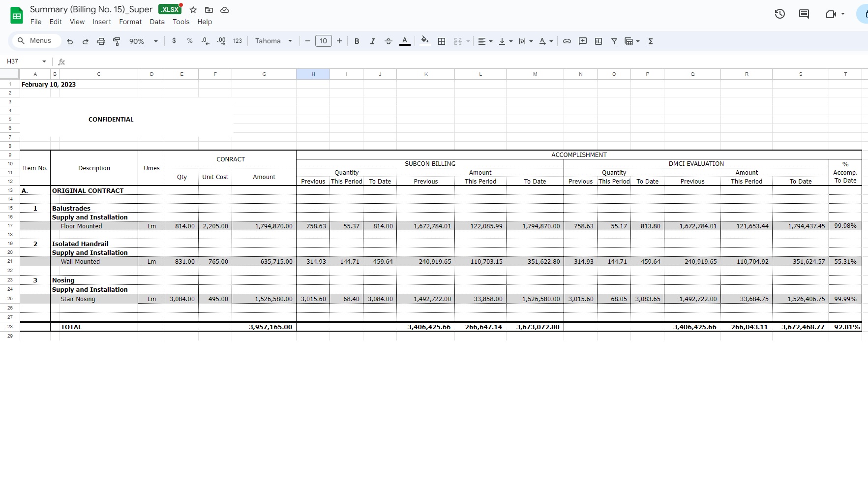Open the fill color bucket
The width and height of the screenshot is (868, 496).
(425, 41)
